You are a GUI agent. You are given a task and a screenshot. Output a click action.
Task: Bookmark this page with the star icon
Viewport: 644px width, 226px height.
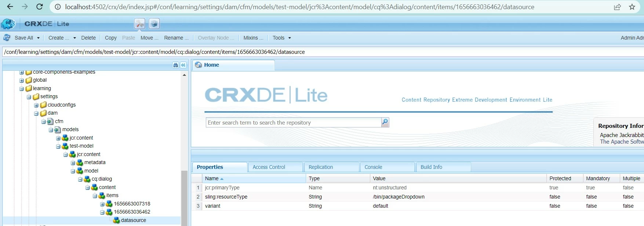[632, 7]
